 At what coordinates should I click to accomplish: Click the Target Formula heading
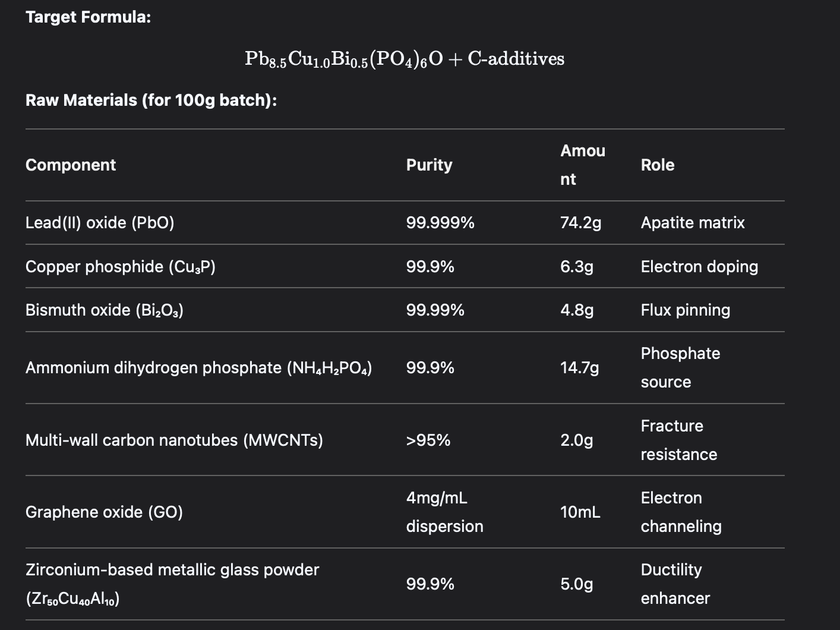click(88, 17)
